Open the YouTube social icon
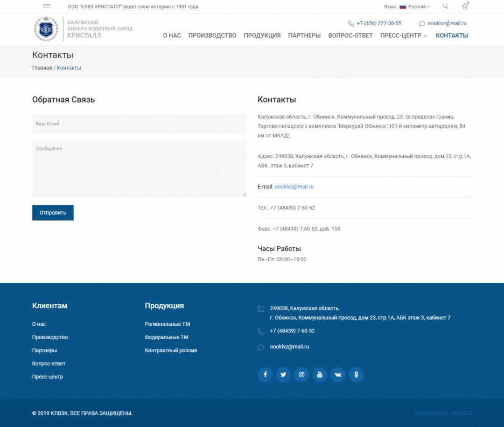 320,375
